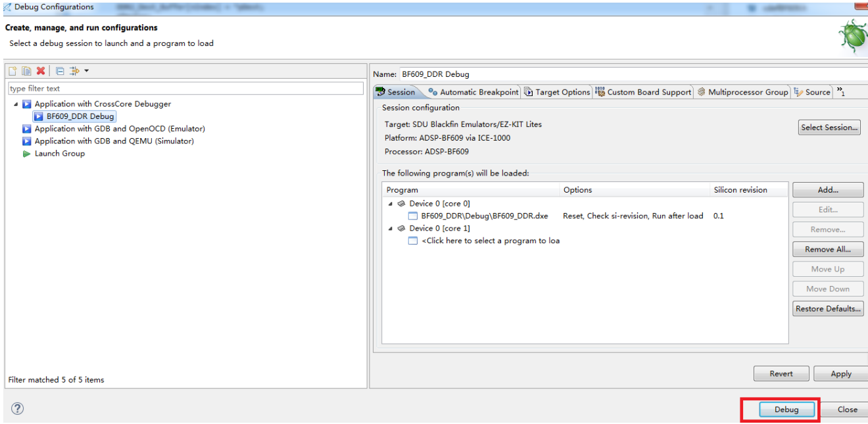Collapse Application with CrossCore Debugger node
The height and width of the screenshot is (424, 868).
click(x=16, y=105)
